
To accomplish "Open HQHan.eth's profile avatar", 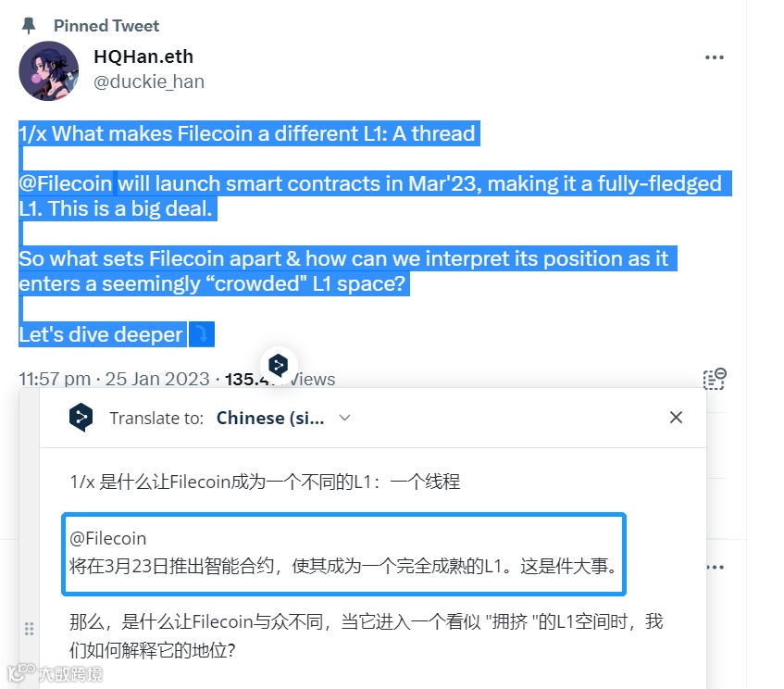I will click(48, 70).
